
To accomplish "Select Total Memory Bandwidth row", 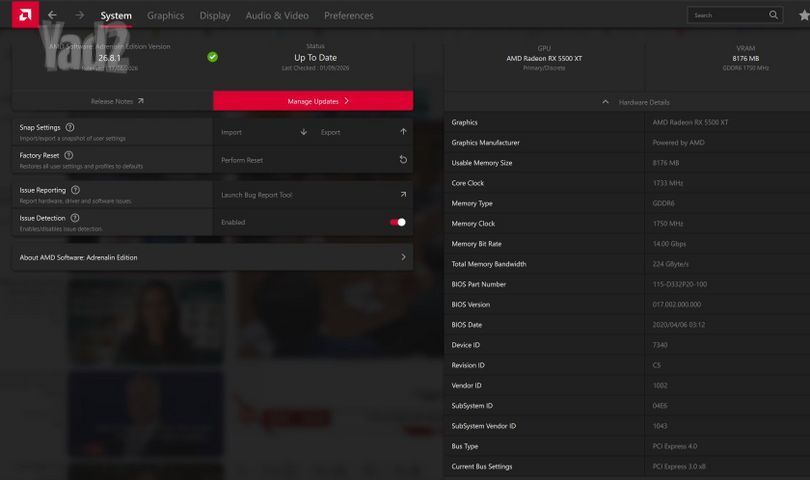I will tap(627, 264).
